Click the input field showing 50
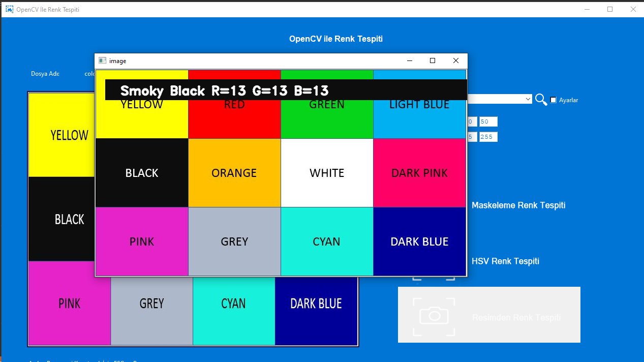 click(488, 122)
